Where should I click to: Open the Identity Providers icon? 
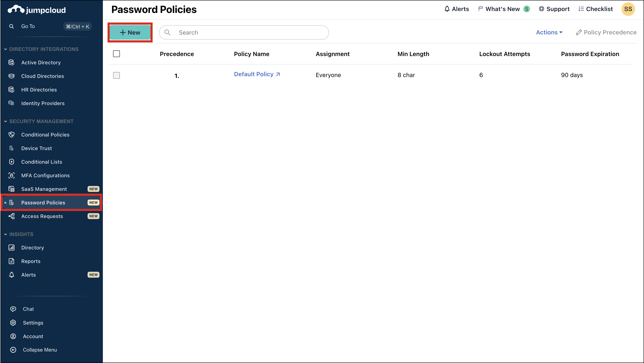[11, 103]
